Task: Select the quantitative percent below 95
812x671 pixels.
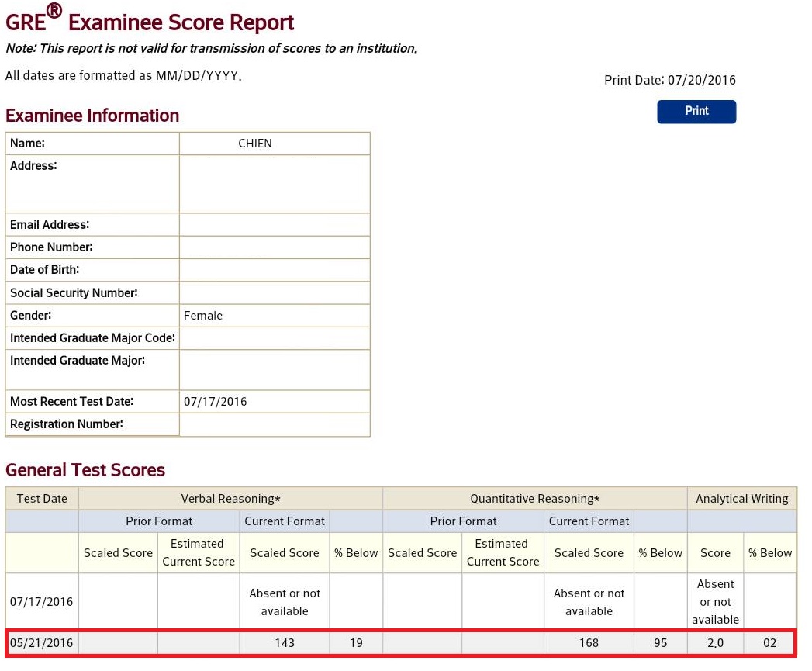Action: tap(660, 643)
